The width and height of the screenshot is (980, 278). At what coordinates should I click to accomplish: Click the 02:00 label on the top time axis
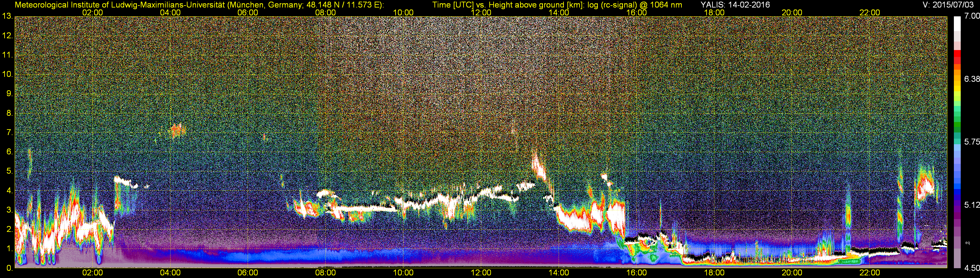click(92, 12)
